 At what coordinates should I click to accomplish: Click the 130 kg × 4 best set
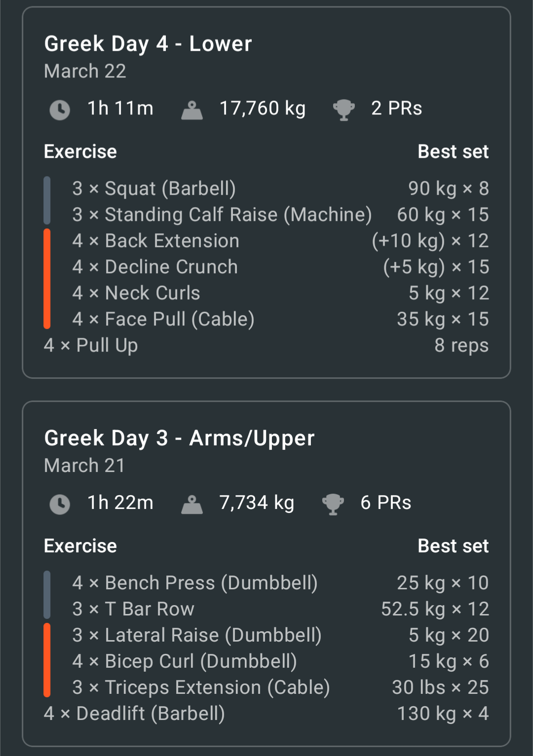click(443, 714)
